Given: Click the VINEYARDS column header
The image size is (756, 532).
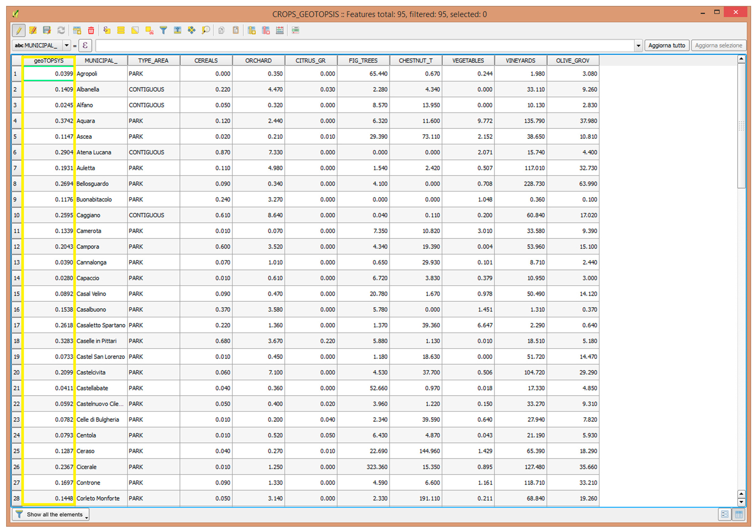Looking at the screenshot, I should tap(520, 61).
